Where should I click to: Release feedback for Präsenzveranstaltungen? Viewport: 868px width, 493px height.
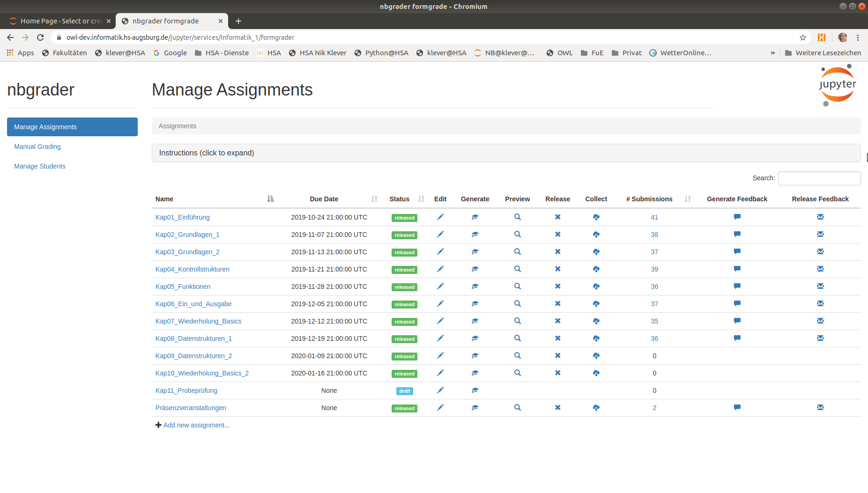pyautogui.click(x=820, y=407)
